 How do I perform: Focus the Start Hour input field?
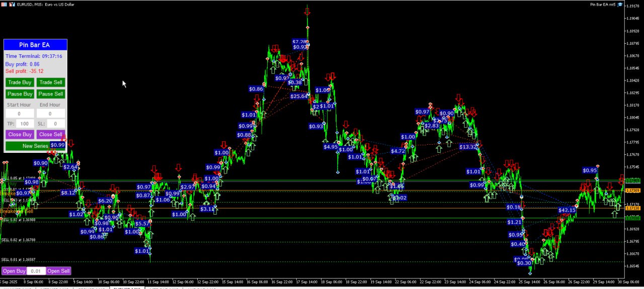pyautogui.click(x=20, y=114)
